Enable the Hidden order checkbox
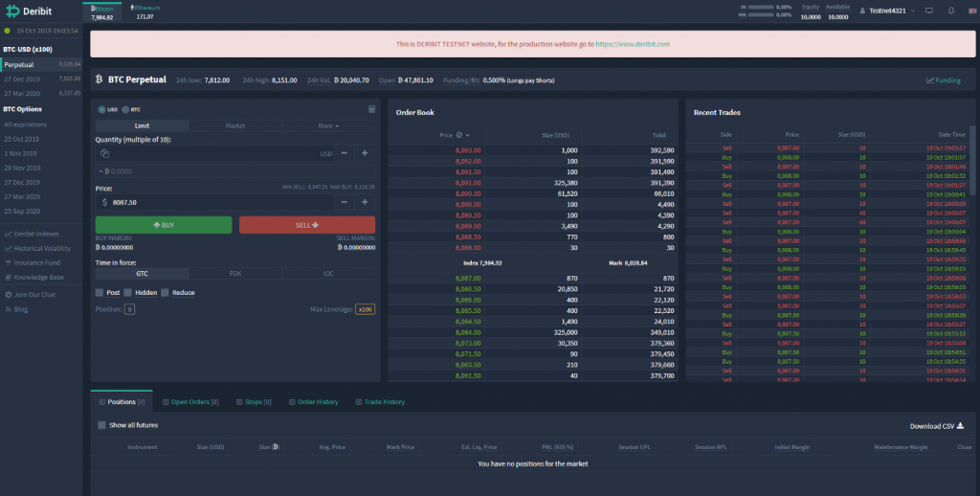The width and height of the screenshot is (980, 496). click(127, 293)
